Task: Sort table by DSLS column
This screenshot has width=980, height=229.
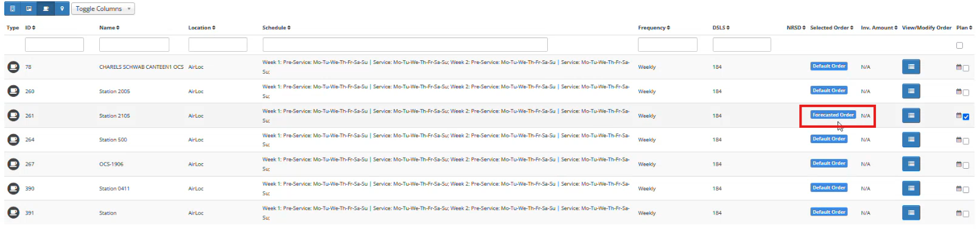Action: pos(721,27)
